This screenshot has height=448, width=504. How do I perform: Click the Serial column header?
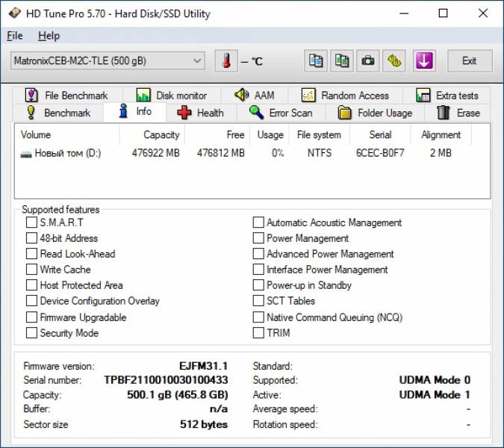tap(380, 134)
